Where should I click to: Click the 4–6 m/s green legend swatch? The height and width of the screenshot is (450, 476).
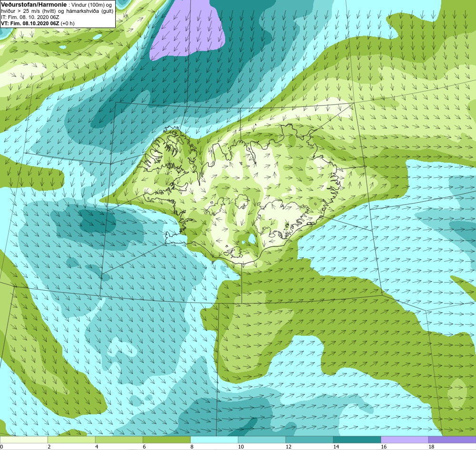[x=119, y=440]
